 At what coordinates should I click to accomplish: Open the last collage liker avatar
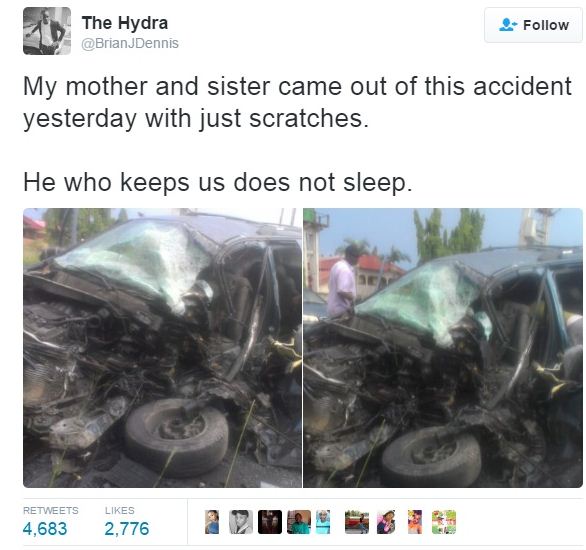click(x=444, y=522)
